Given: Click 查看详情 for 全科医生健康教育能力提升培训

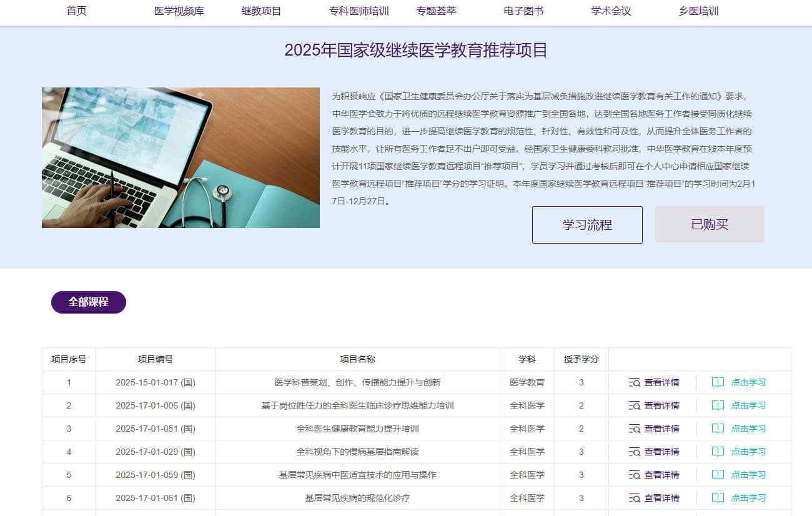Looking at the screenshot, I should tap(661, 429).
